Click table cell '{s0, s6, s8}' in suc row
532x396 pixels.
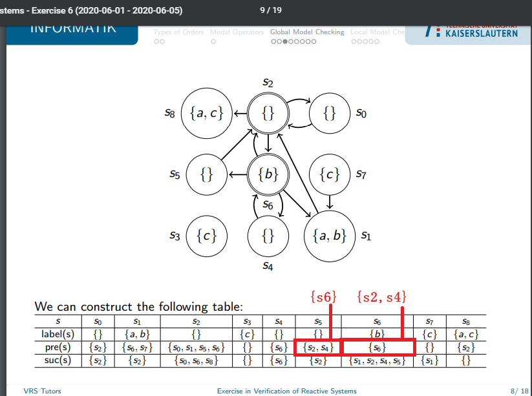[x=196, y=360]
